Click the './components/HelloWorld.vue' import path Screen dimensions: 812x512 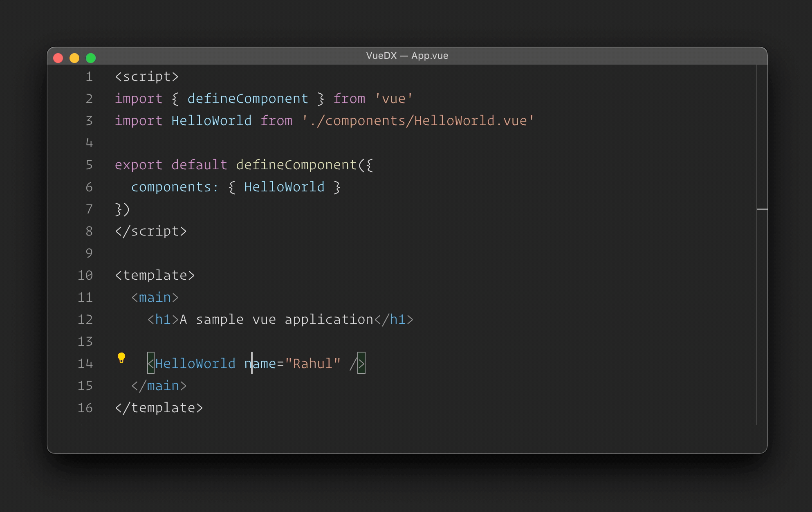(x=418, y=121)
